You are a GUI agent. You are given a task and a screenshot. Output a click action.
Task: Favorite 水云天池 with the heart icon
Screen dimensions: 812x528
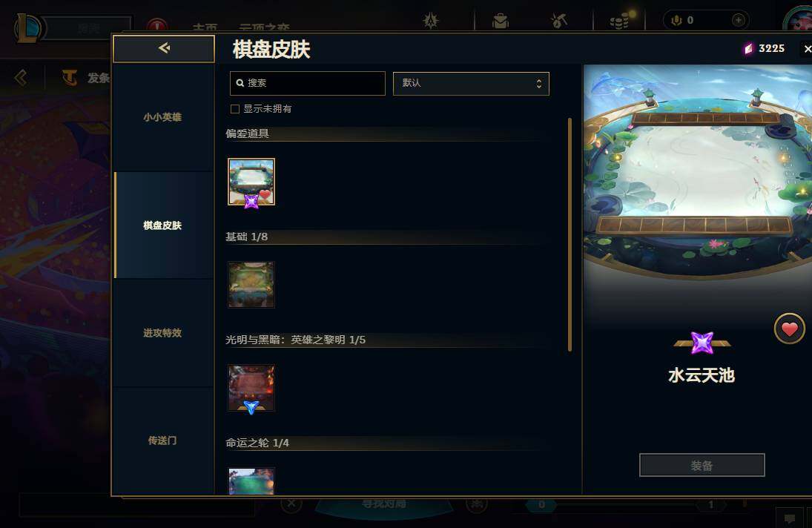coord(789,329)
